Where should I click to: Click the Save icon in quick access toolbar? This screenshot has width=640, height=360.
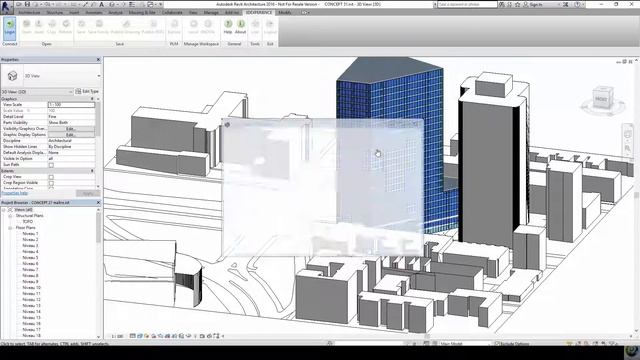(27, 4)
